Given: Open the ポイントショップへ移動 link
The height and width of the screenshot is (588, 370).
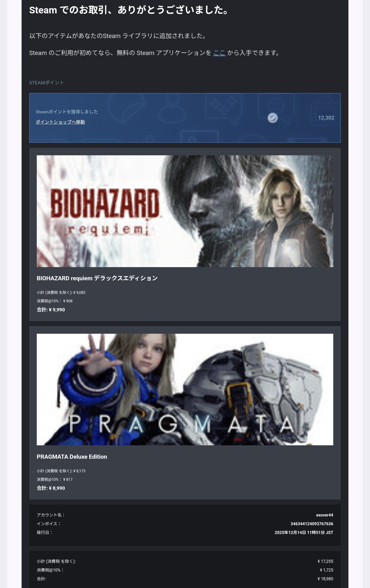Looking at the screenshot, I should tap(60, 122).
